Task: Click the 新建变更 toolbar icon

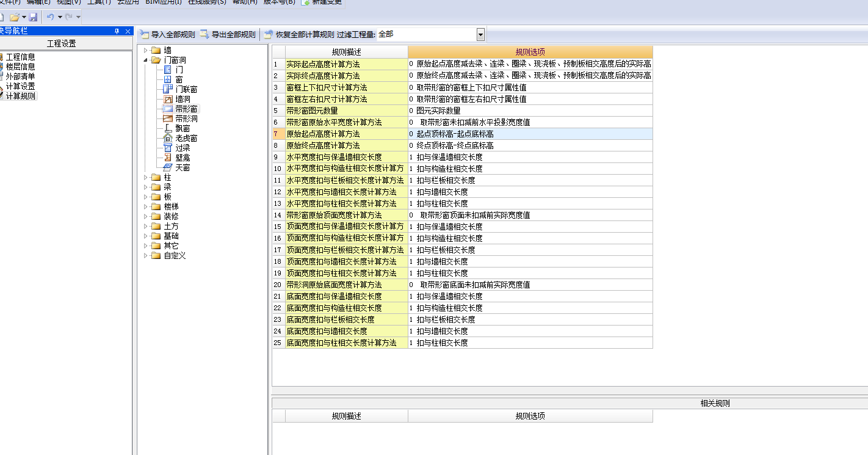Action: (x=305, y=2)
